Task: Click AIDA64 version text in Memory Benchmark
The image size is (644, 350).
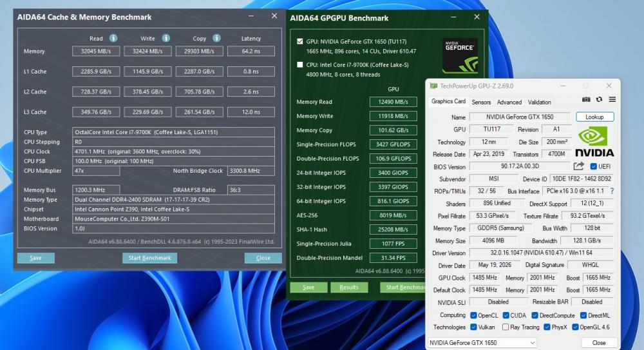Action: coord(182,242)
